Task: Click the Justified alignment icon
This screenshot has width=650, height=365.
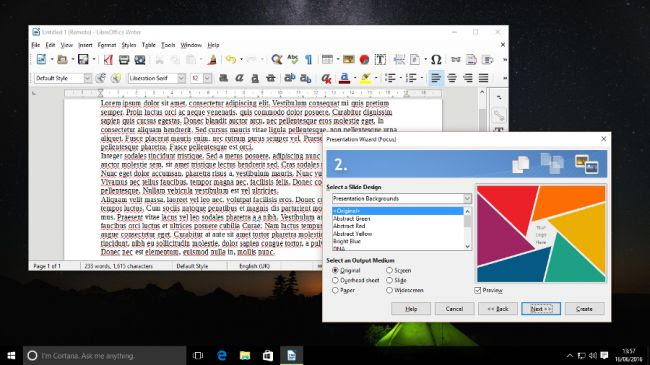Action: pyautogui.click(x=483, y=78)
